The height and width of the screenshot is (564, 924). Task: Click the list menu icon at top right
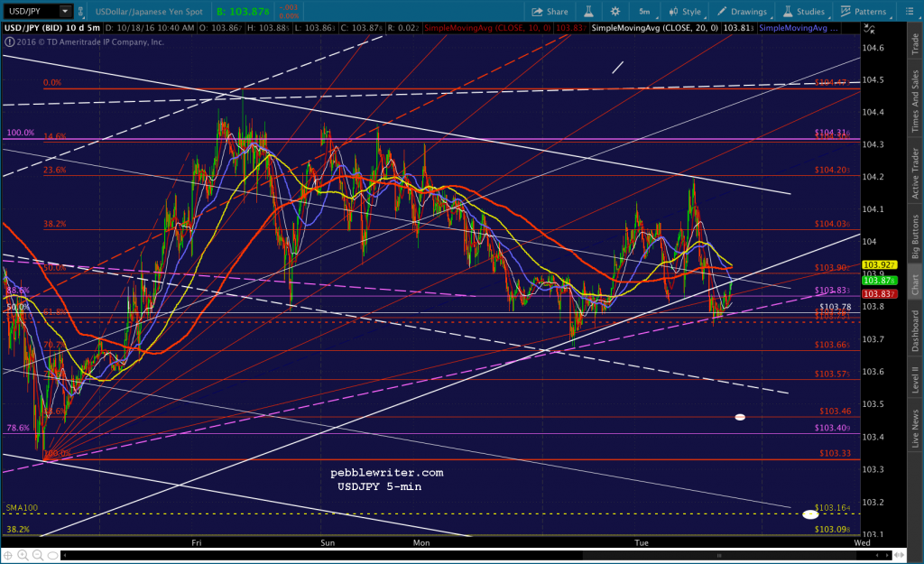pos(909,11)
